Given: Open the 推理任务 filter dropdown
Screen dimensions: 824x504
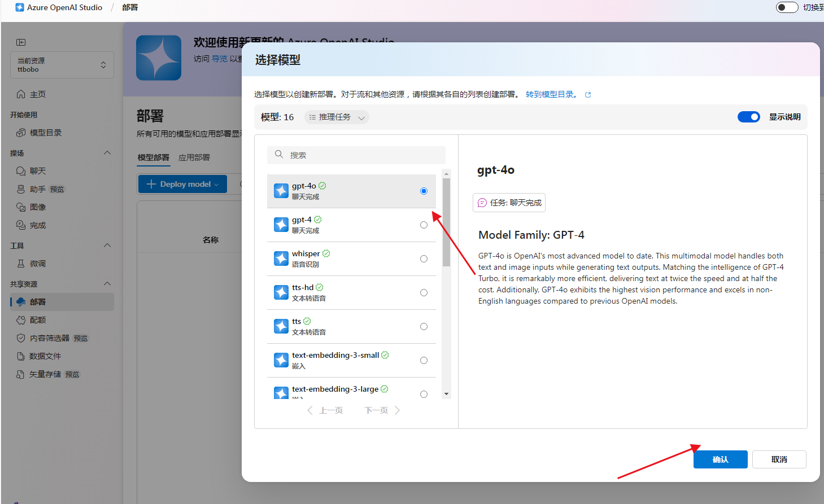Looking at the screenshot, I should point(337,117).
